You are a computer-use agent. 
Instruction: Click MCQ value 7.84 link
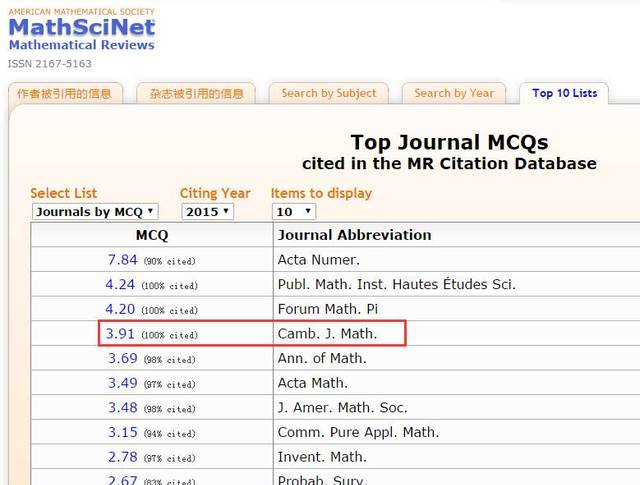pos(122,260)
